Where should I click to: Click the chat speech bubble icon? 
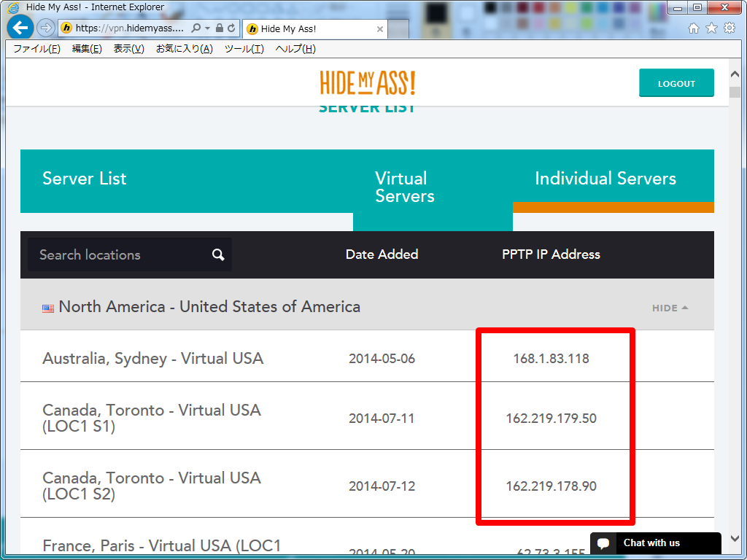click(603, 543)
